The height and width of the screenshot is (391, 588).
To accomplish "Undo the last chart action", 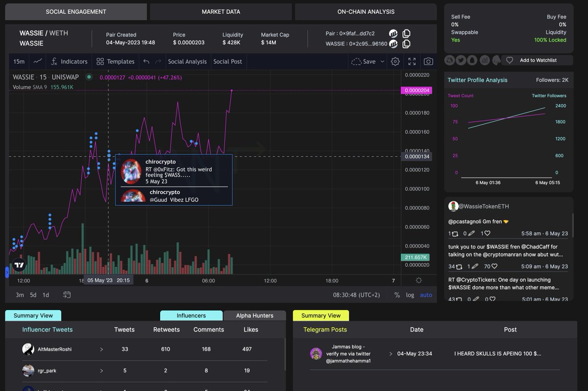I will click(x=146, y=61).
